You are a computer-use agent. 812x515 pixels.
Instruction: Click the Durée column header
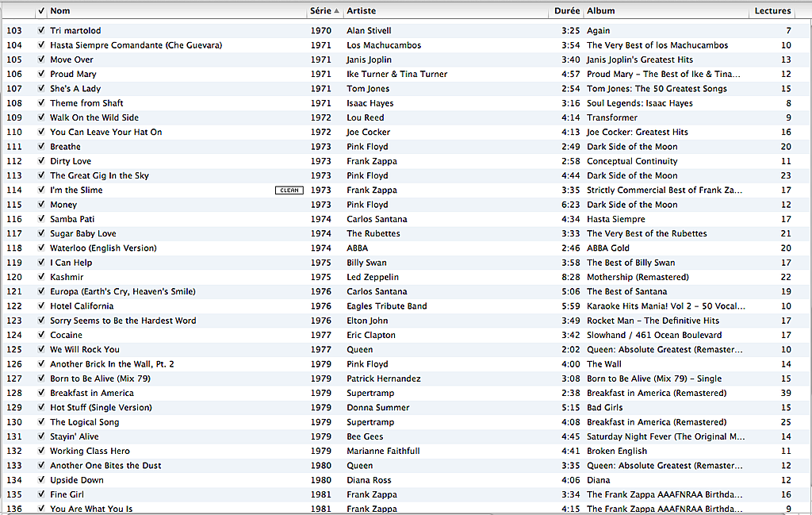point(567,11)
